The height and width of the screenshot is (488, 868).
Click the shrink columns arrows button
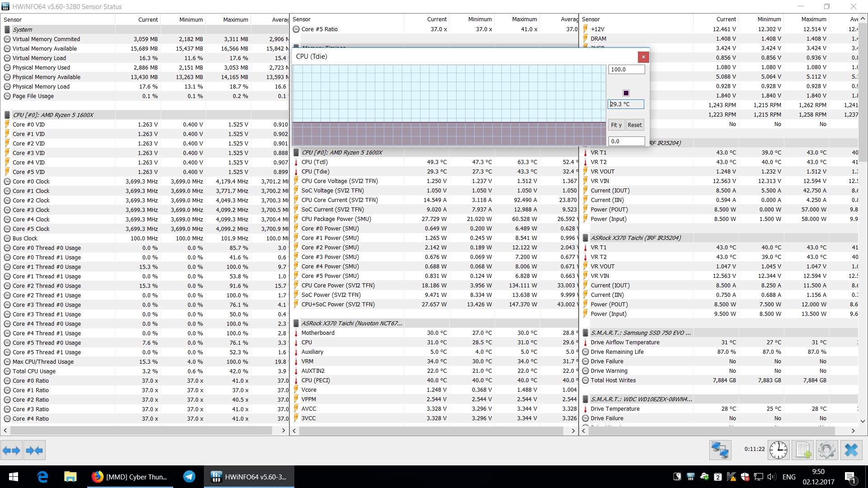click(x=35, y=450)
